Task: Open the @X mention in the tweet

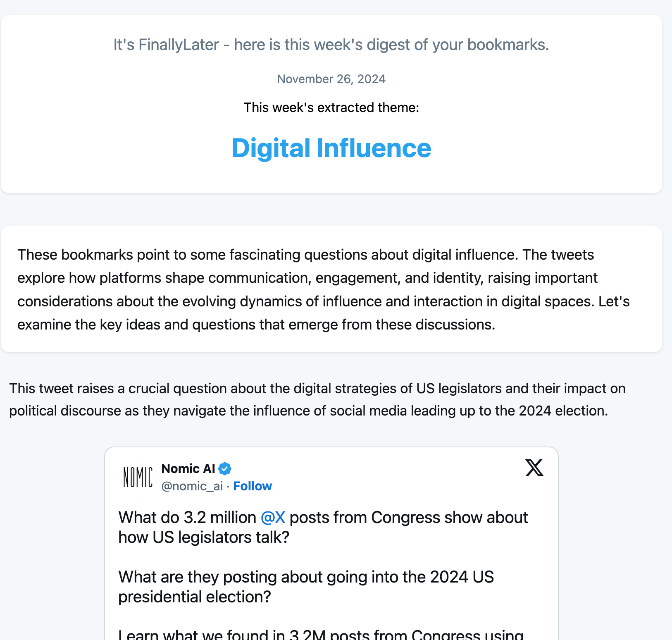Action: [273, 518]
